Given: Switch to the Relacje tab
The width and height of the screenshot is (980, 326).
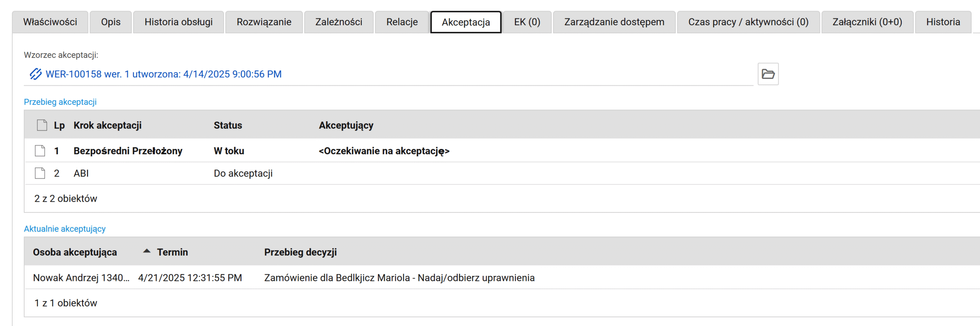Looking at the screenshot, I should (402, 22).
